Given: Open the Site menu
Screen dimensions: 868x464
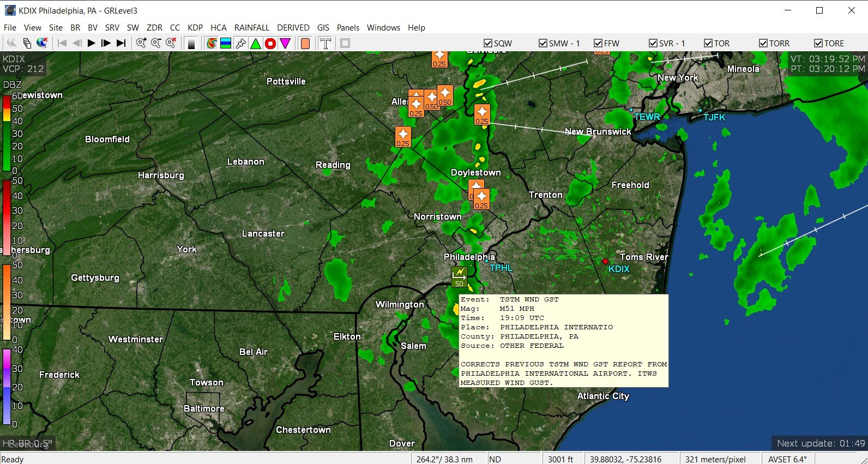Looking at the screenshot, I should [x=56, y=27].
